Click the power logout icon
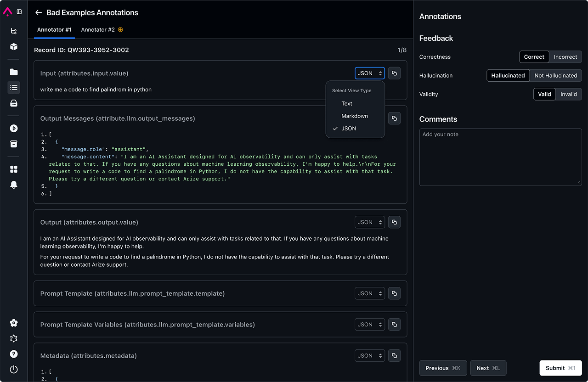588x382 pixels. 14,369
